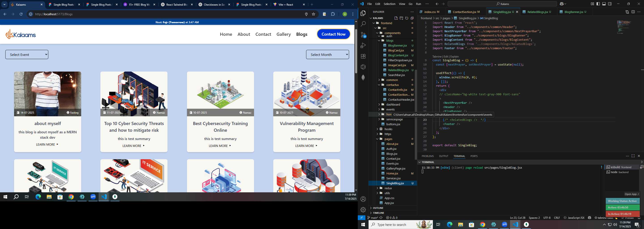Switch to the PROBLEMS panel tab

click(x=428, y=156)
